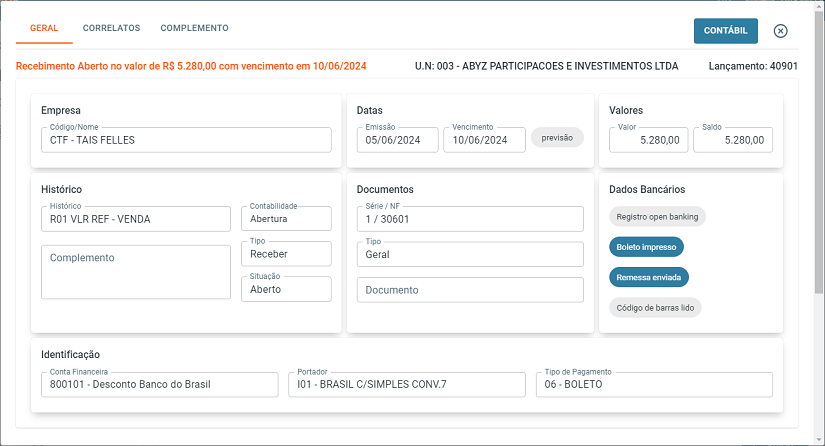The image size is (825, 446).
Task: Click the Documento input field
Action: 470,290
